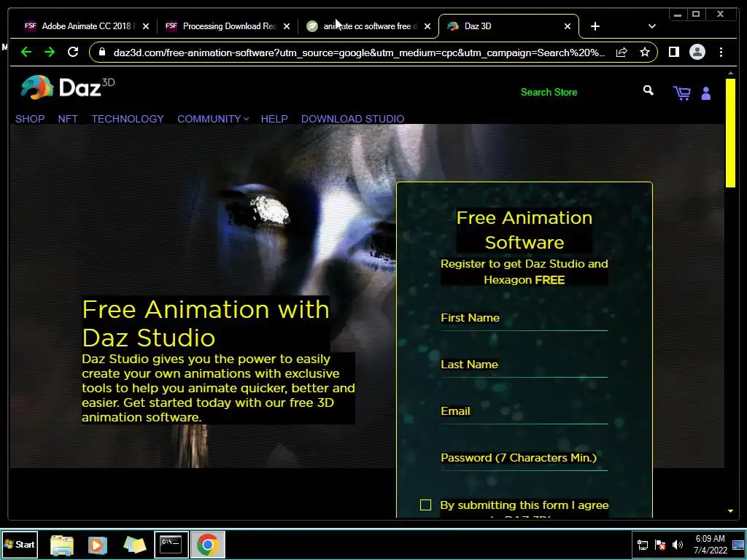This screenshot has height=560, width=747.
Task: Click the Daz 3D logo
Action: [67, 87]
